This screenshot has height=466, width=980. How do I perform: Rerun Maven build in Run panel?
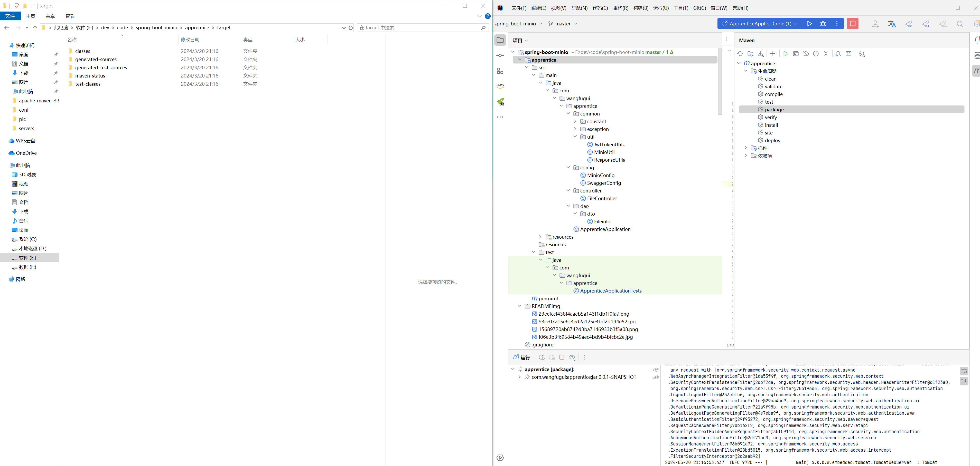[541, 357]
